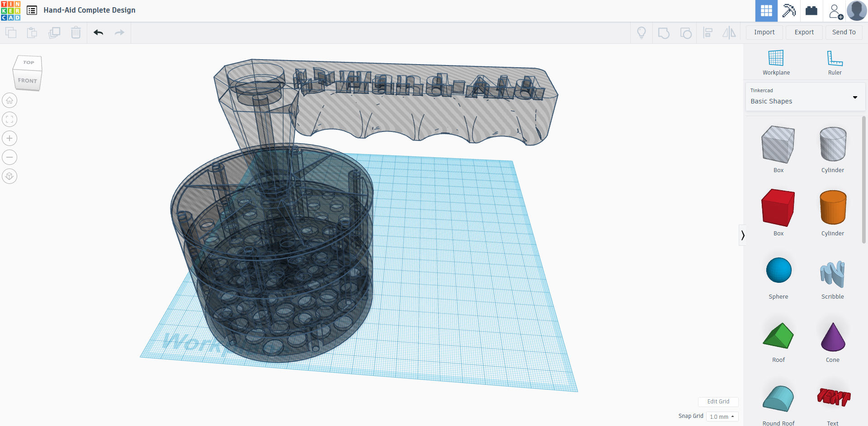Toggle perspective/orthographic view cube icon
Image resolution: width=868 pixels, height=426 pixels.
9,176
